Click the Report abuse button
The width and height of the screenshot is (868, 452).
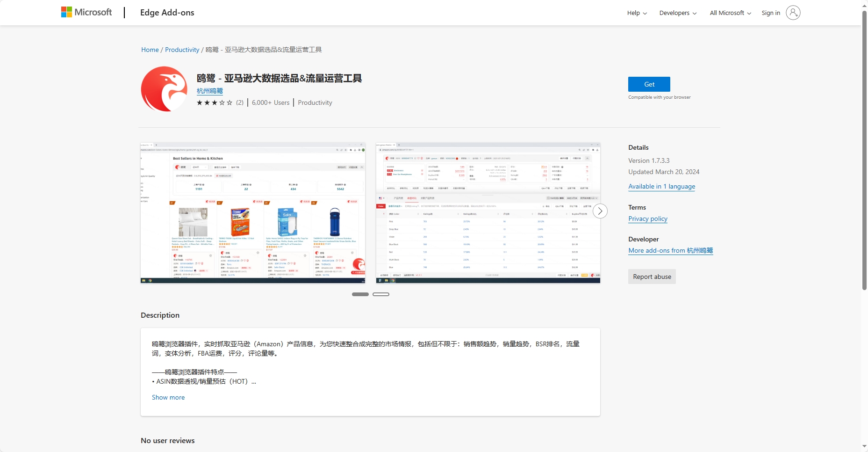click(x=652, y=277)
